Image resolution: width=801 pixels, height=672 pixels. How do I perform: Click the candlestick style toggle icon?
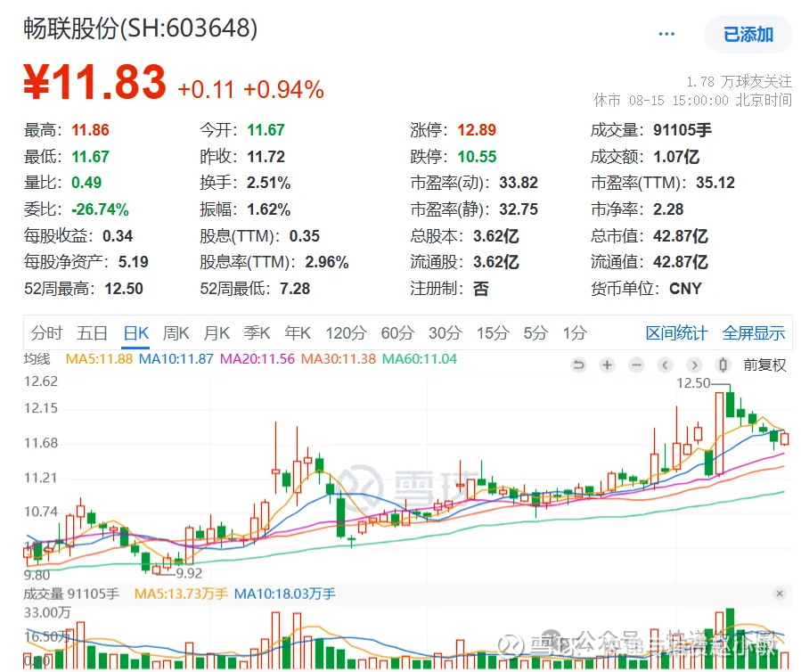tap(723, 365)
